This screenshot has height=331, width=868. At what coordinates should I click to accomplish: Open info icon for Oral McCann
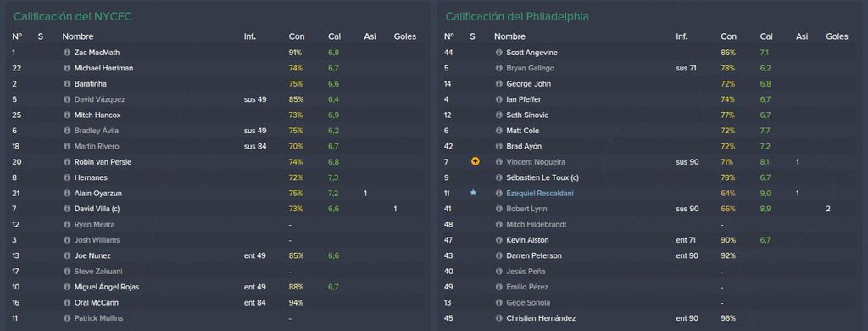pos(67,303)
